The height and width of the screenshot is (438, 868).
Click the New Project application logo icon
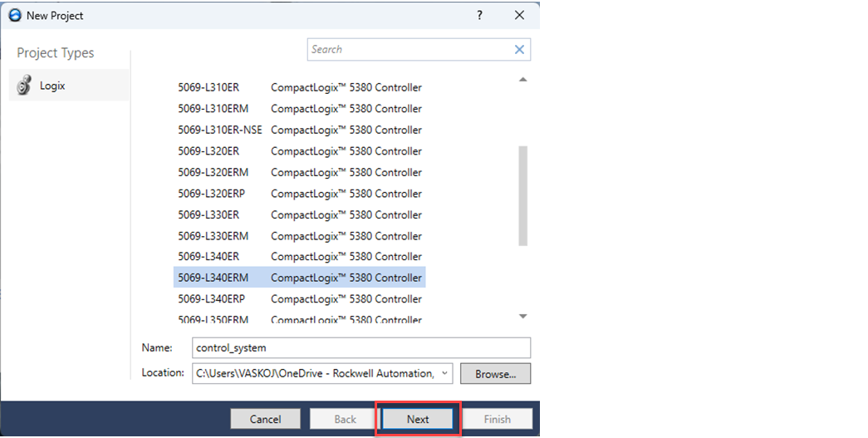15,16
